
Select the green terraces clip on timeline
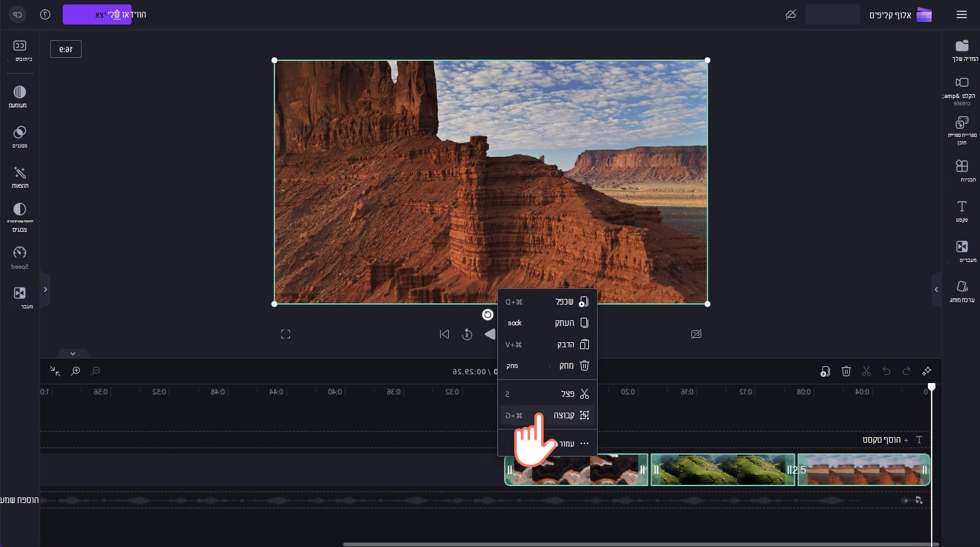click(723, 470)
